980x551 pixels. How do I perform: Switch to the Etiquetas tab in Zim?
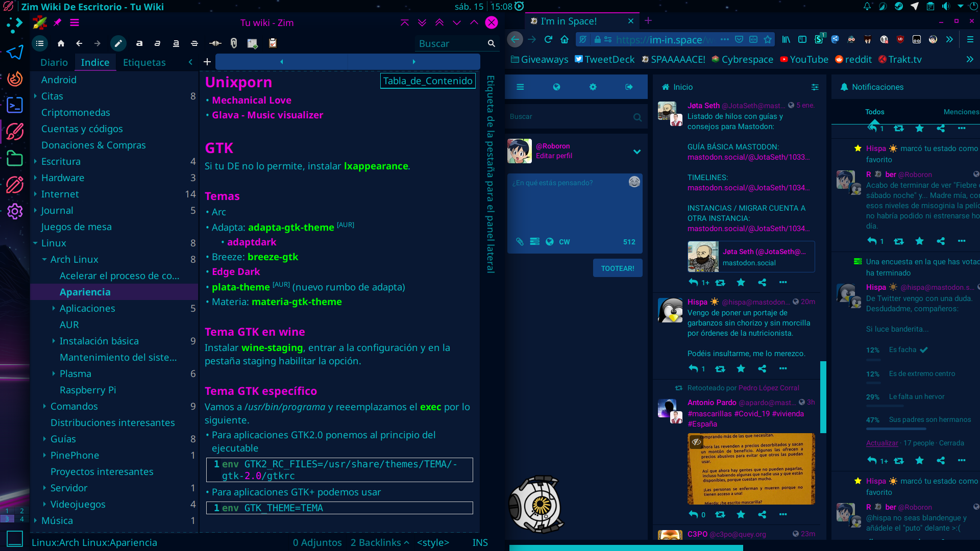click(144, 61)
